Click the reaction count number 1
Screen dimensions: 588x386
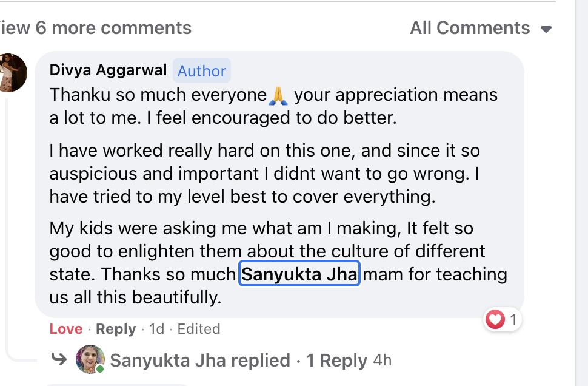[513, 320]
